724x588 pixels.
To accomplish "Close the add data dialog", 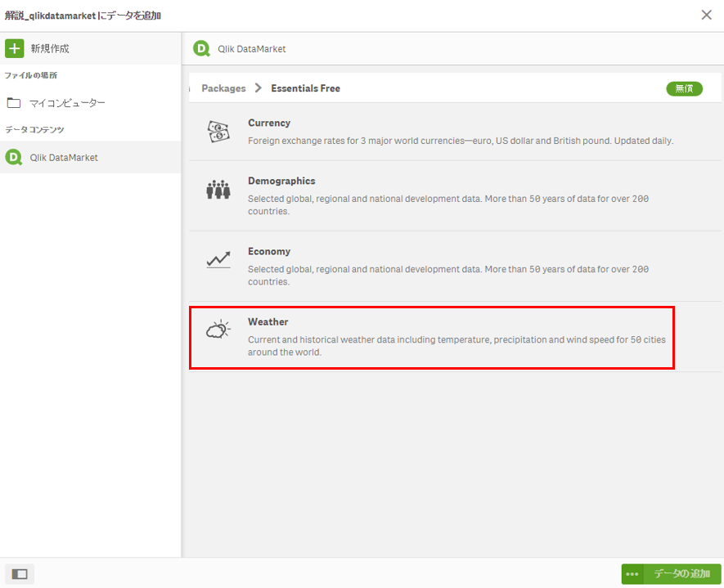I will pos(707,15).
